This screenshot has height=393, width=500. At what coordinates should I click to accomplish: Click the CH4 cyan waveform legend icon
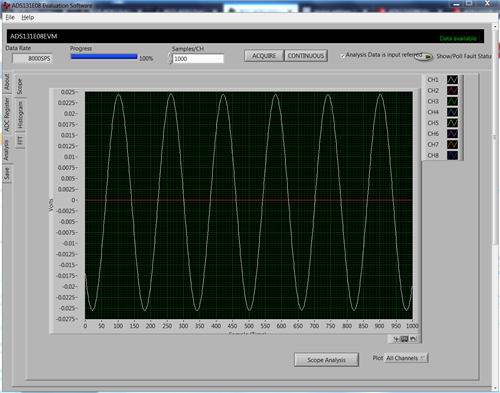[452, 112]
